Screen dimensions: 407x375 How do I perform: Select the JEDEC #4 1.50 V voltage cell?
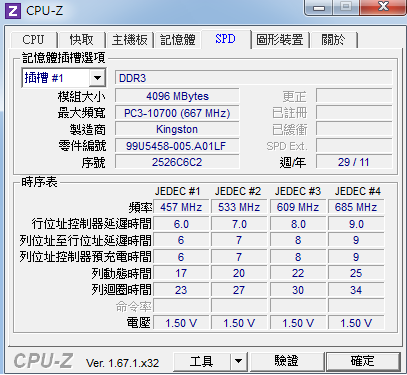pos(356,323)
